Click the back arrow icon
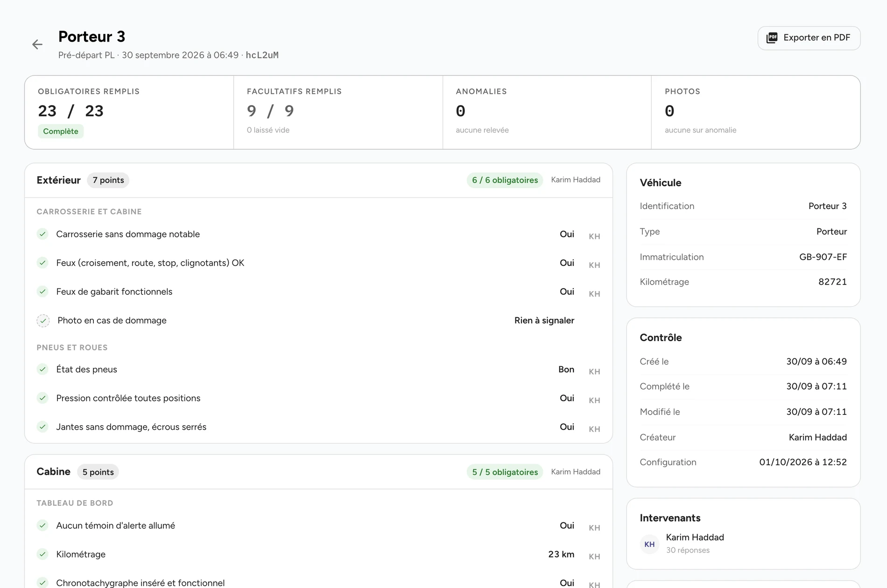Screen dimensions: 887x588 pos(37,44)
